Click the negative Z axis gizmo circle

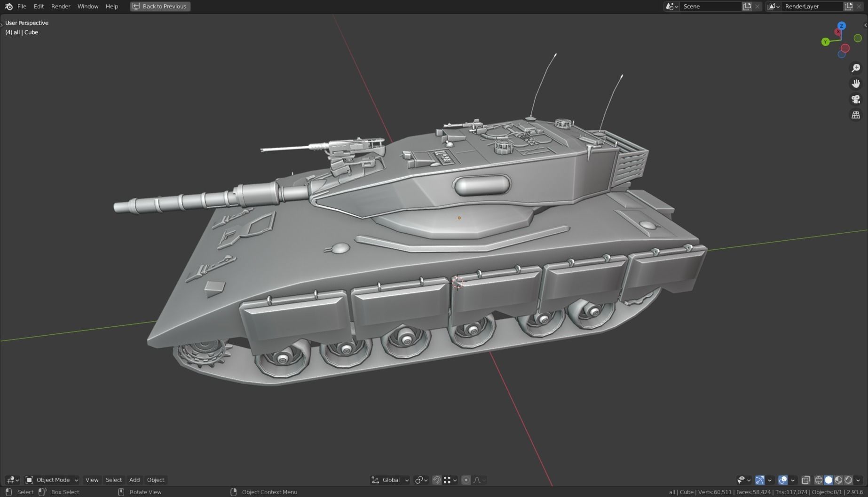coord(841,55)
